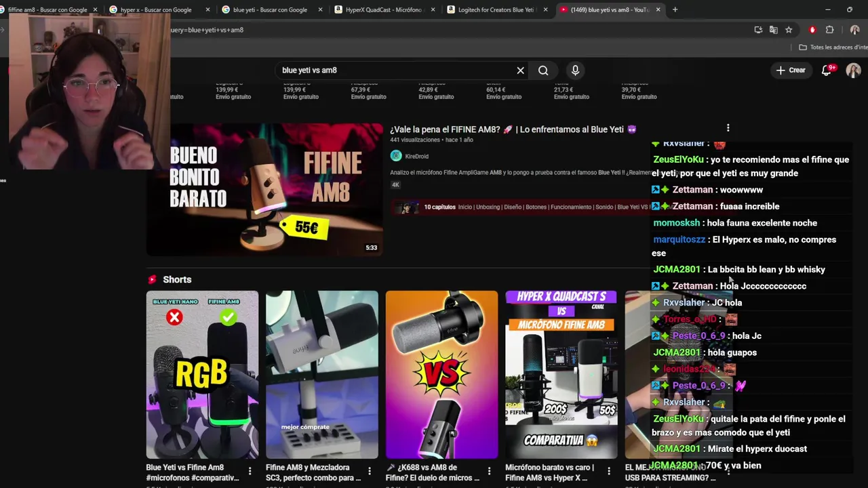The width and height of the screenshot is (868, 488).
Task: Click the chat username momosksh
Action: click(x=676, y=223)
